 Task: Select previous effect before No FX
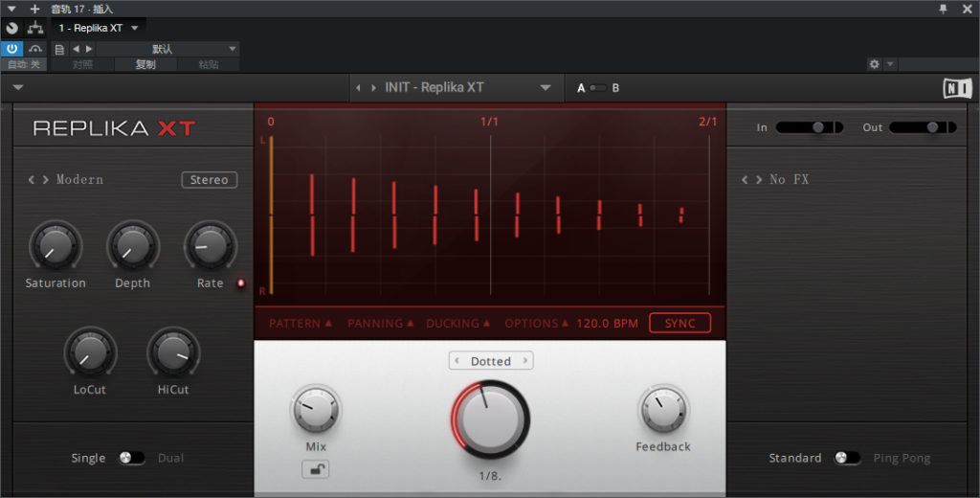(745, 179)
